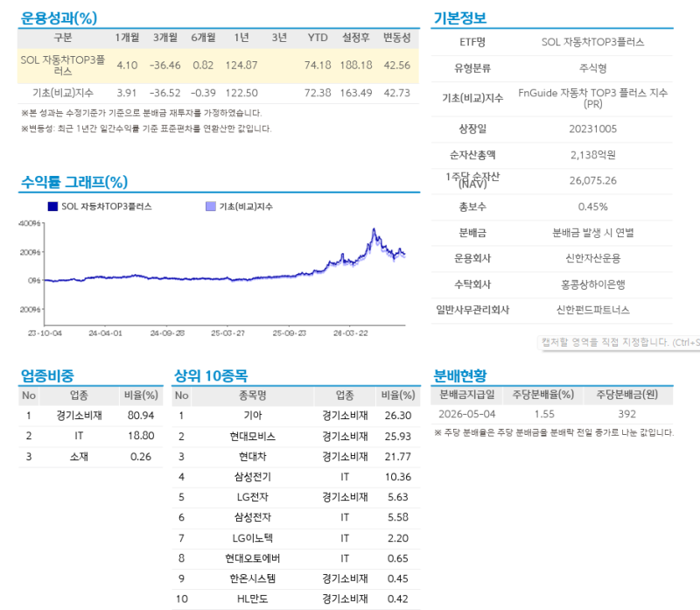Click the 6개월 column header
700x610 pixels.
click(x=203, y=38)
